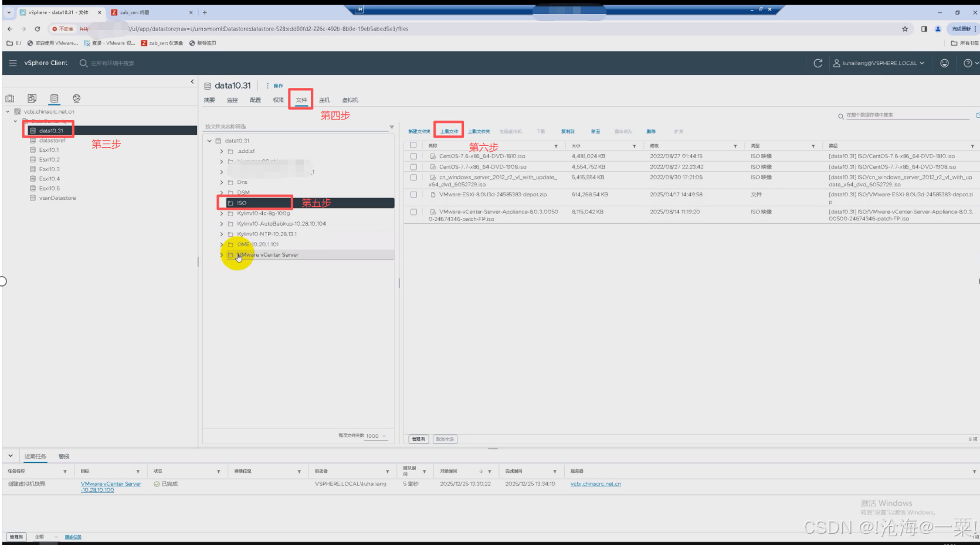Check the CentOS-7.7 ISO file row
The height and width of the screenshot is (545, 980).
click(413, 167)
